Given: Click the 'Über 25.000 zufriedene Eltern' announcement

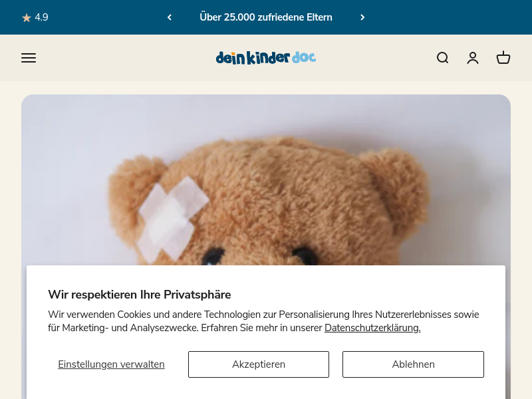Looking at the screenshot, I should (266, 17).
